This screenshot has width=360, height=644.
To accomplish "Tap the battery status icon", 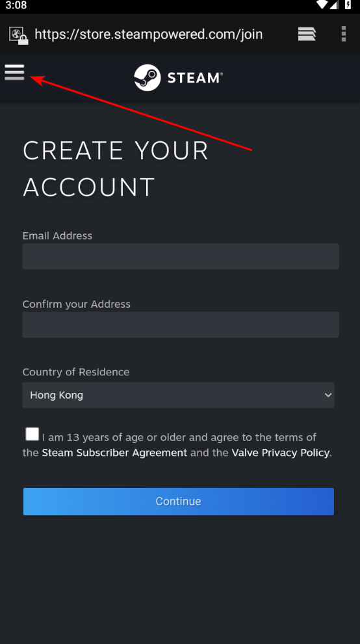I will pos(348,5).
